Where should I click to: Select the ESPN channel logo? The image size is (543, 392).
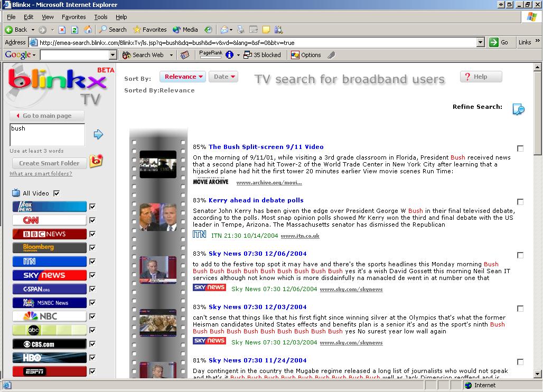tap(50, 371)
